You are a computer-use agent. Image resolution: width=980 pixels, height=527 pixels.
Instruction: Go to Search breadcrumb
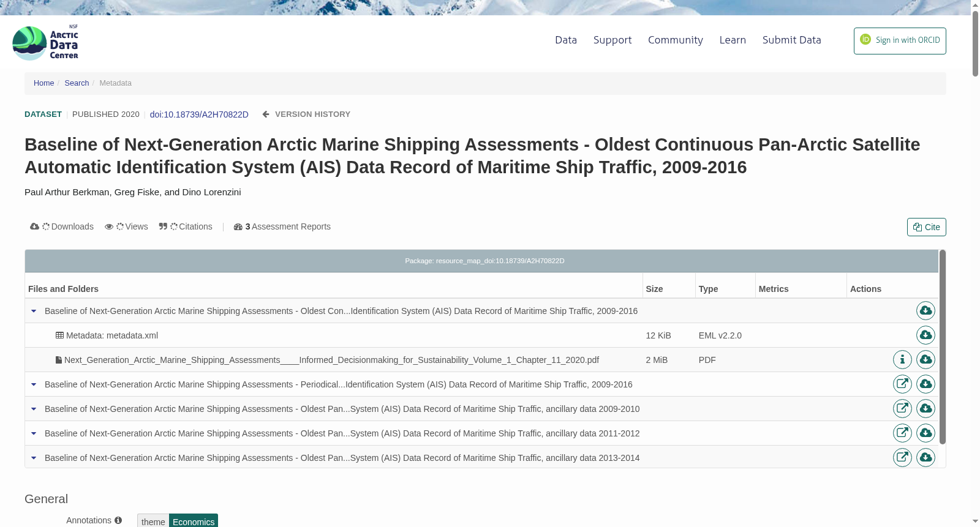coord(77,83)
